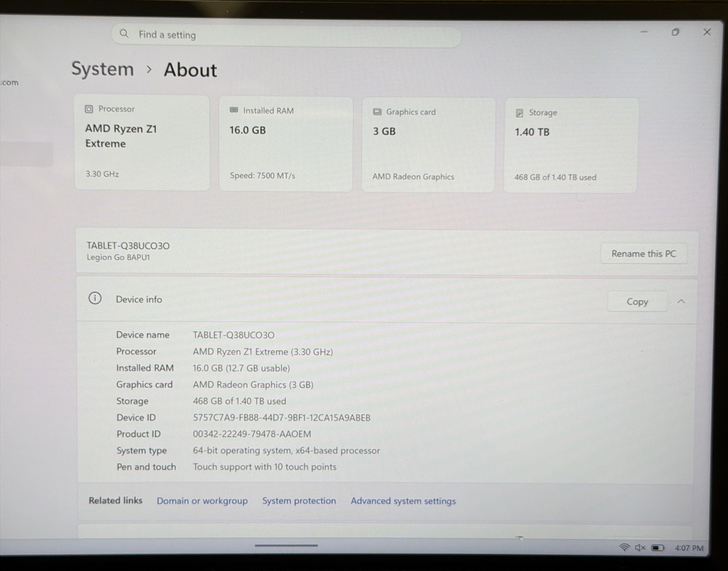This screenshot has height=571, width=728.
Task: Open Wi-Fi status in the taskbar
Action: point(624,547)
